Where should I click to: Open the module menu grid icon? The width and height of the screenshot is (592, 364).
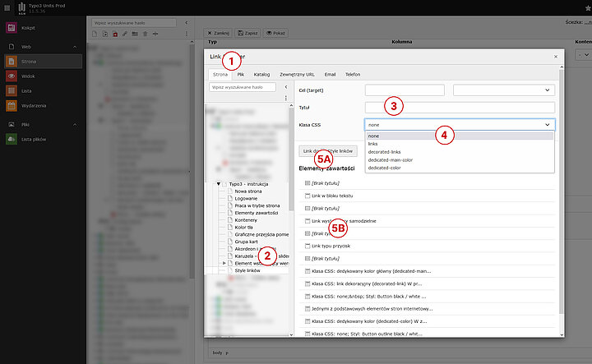tap(7, 7)
